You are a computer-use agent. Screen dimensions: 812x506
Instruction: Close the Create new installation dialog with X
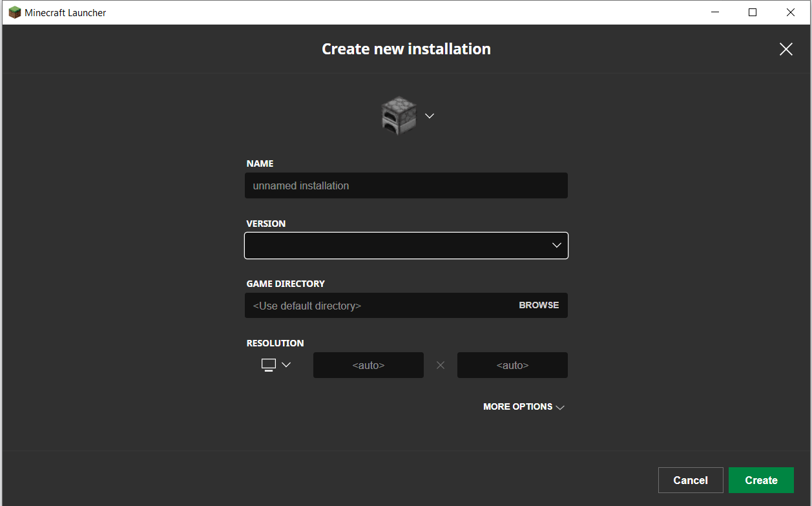pyautogui.click(x=786, y=49)
